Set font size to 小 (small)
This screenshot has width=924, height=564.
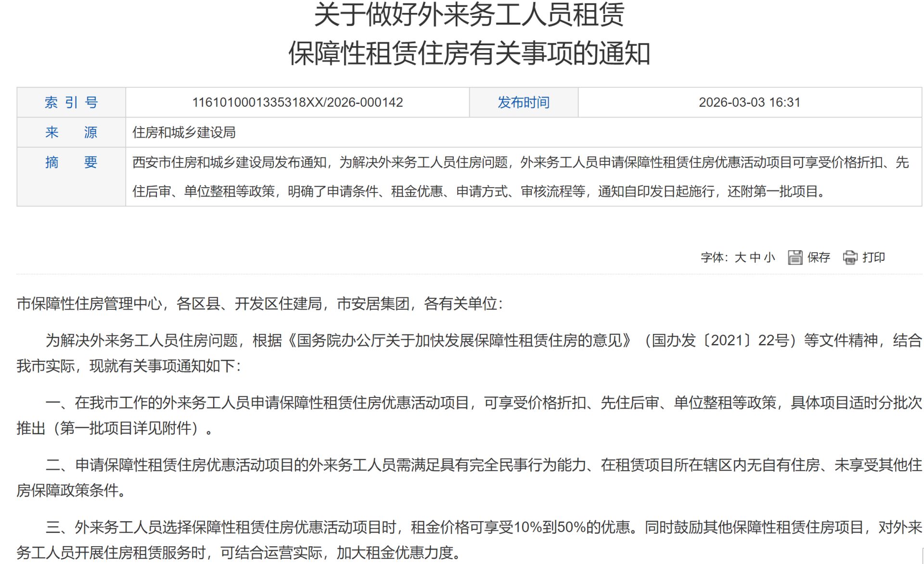[x=770, y=257]
